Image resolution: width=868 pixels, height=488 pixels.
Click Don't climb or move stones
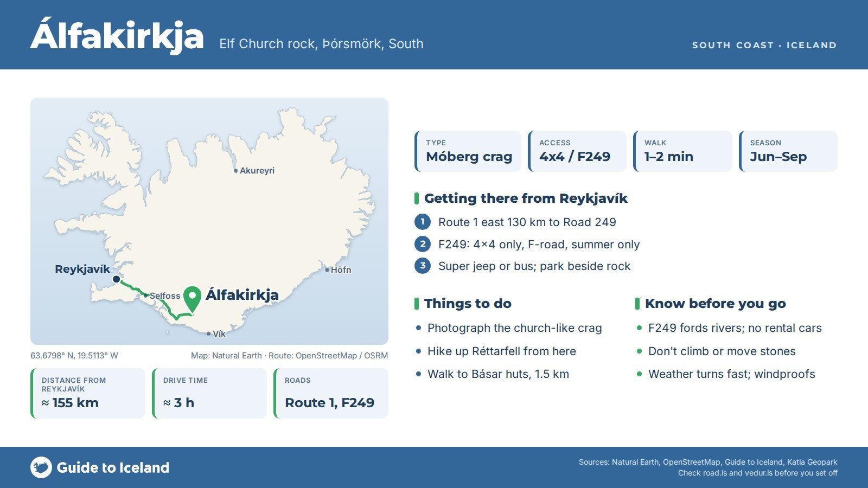(x=722, y=351)
